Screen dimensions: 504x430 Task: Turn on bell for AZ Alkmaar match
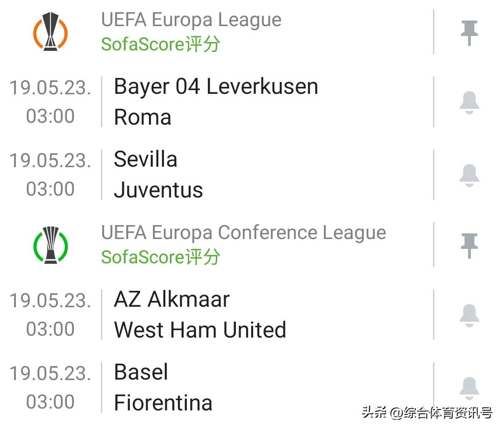(469, 316)
